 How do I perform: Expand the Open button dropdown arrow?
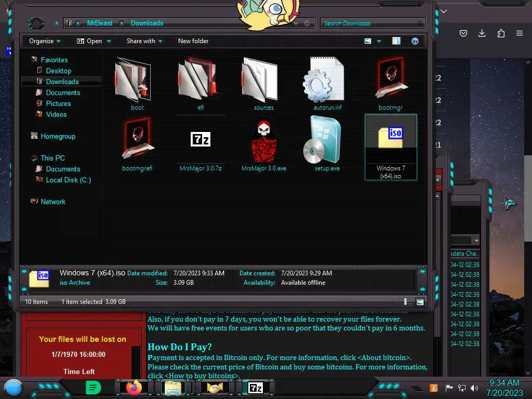(x=109, y=42)
